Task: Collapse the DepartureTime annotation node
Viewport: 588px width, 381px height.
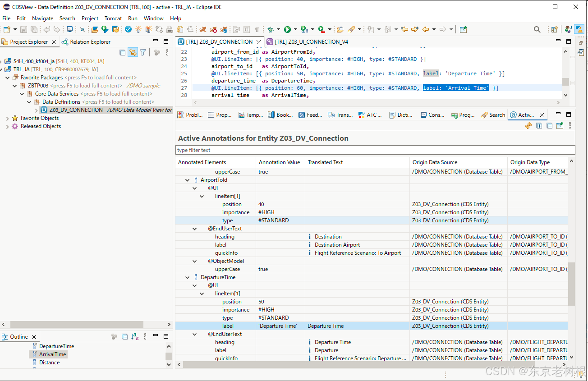Action: coord(187,277)
